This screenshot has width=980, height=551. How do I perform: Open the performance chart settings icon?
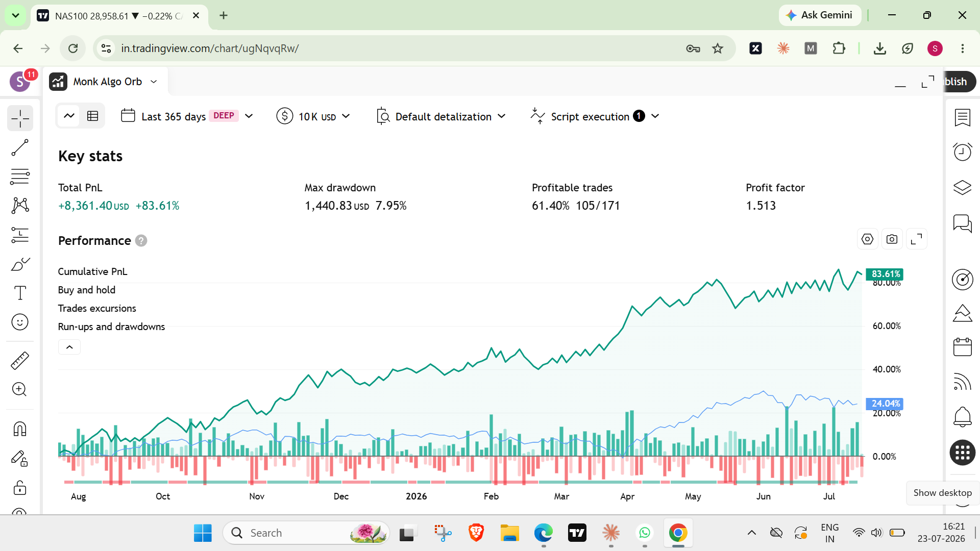coord(867,239)
